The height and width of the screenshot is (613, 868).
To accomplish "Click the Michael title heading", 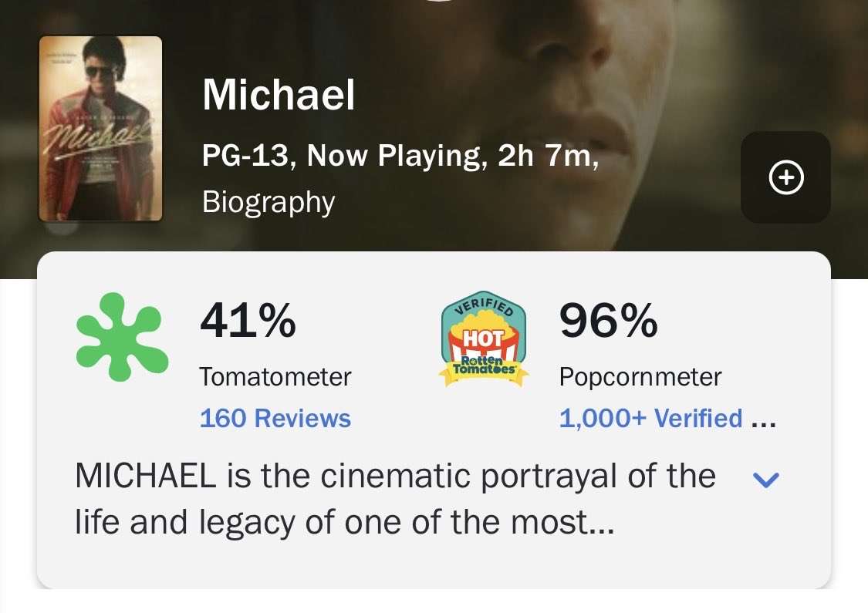I will [x=278, y=95].
